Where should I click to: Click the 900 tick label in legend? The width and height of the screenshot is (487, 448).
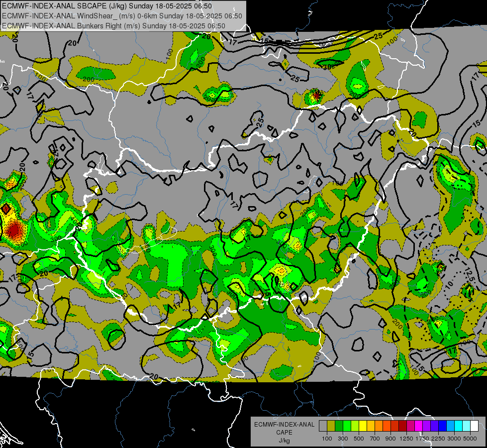click(x=390, y=439)
